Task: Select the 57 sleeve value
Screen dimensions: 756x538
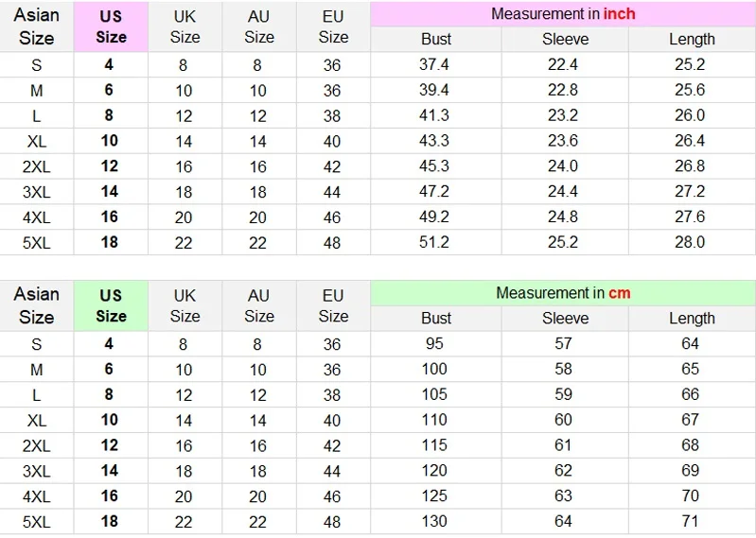Action: tap(563, 343)
